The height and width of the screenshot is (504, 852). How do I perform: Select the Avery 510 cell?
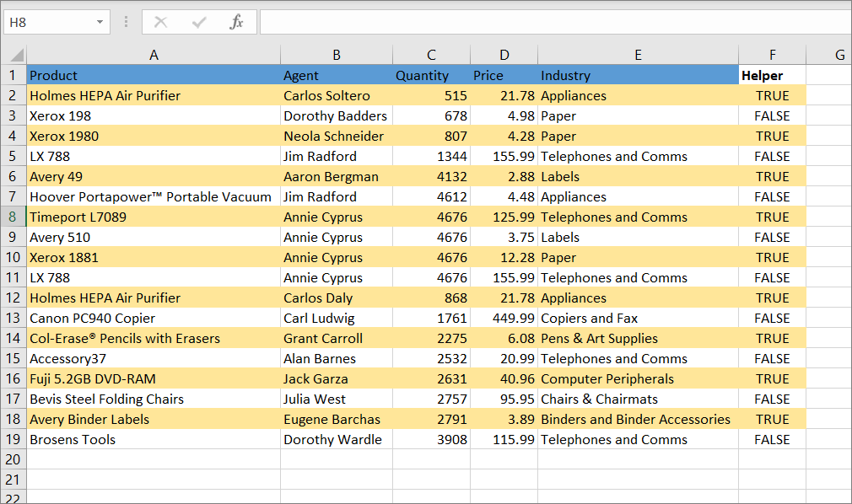(154, 238)
